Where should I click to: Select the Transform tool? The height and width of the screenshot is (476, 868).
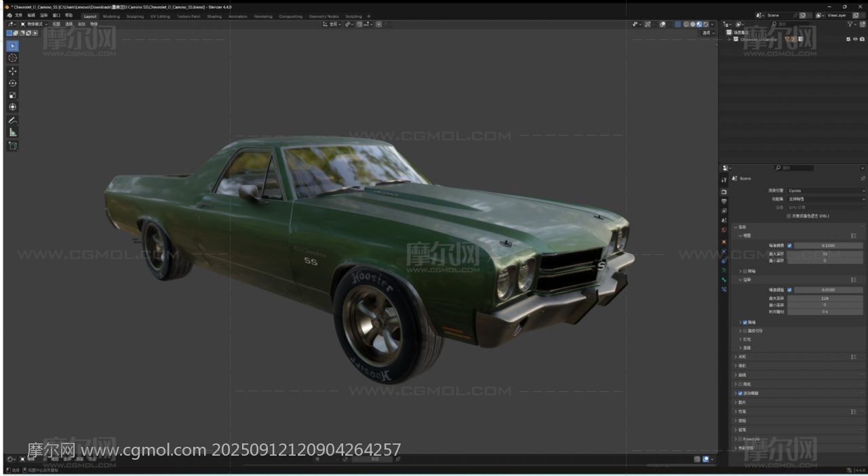click(x=12, y=107)
